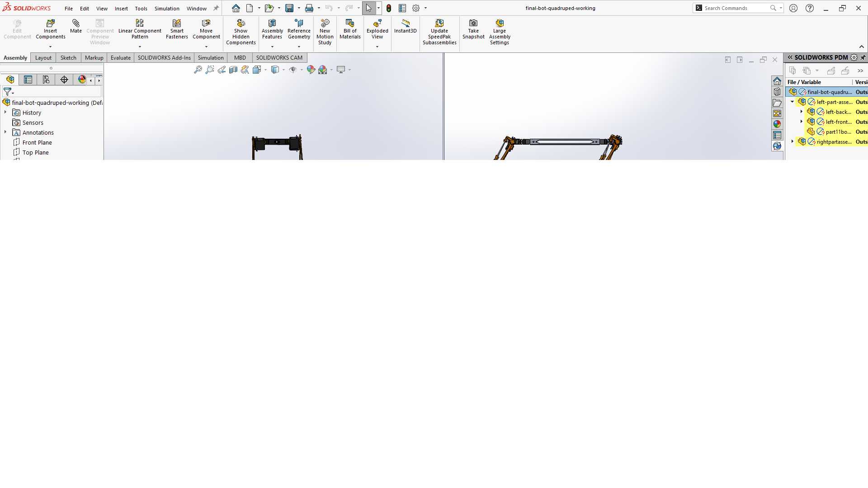Open DisplayManager color ball tab
This screenshot has width=868, height=488.
82,80
